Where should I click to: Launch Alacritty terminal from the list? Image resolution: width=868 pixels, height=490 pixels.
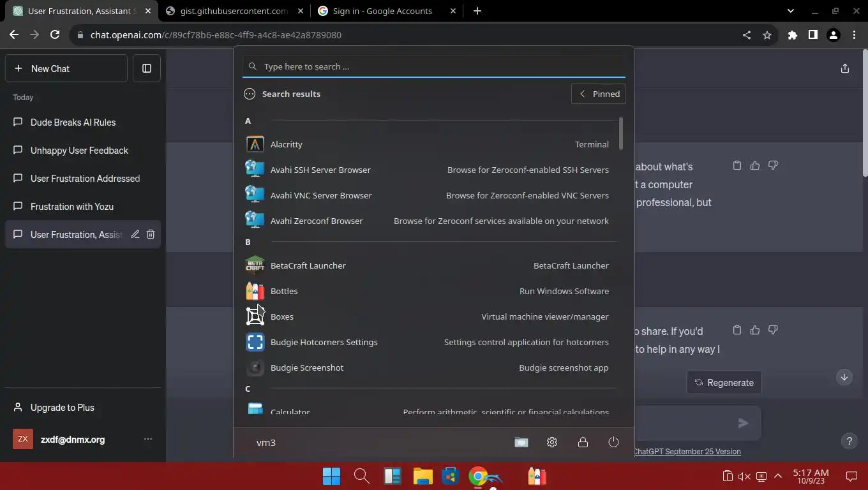point(427,144)
